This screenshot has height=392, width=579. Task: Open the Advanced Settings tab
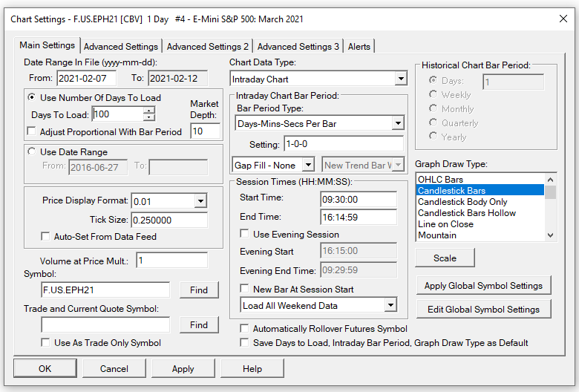121,47
